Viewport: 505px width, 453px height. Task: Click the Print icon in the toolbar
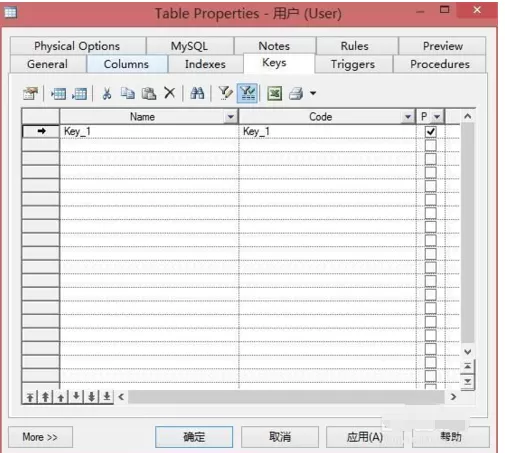click(296, 93)
